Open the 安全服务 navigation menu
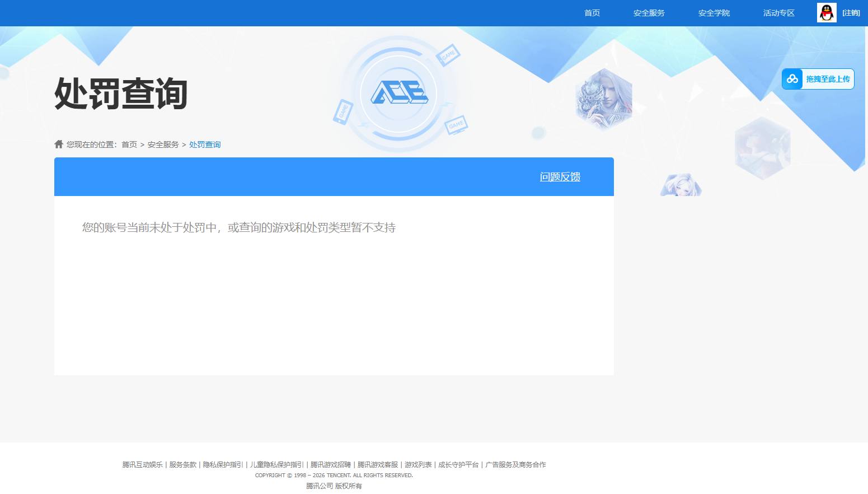Screen dimensions: 868x494 coord(649,13)
